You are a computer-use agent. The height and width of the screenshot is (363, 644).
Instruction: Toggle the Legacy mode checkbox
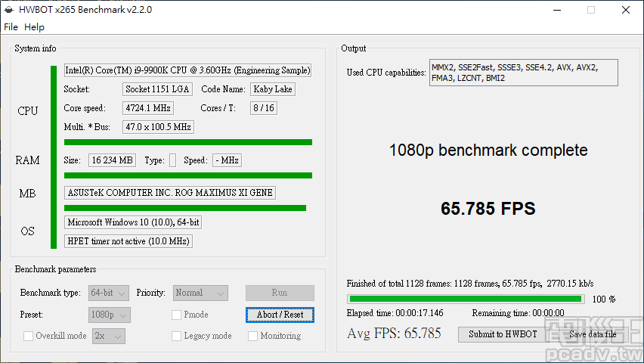coord(176,337)
